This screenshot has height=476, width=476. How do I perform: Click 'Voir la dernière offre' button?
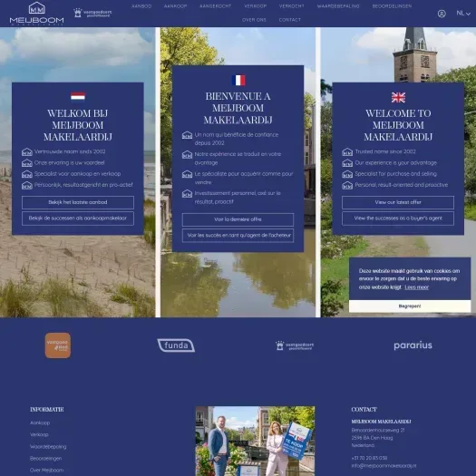(x=238, y=219)
